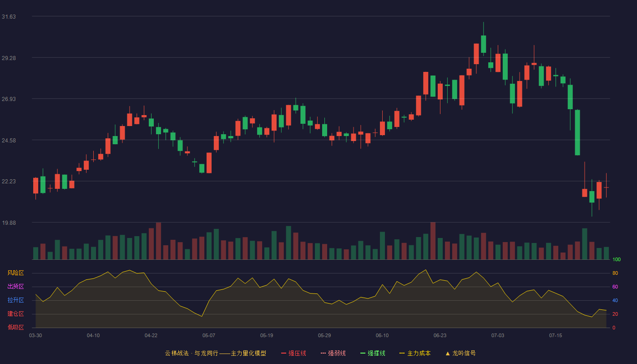Screen dimensions: 637x364
Task: Select the 出货区 zone label
Action: point(15,287)
